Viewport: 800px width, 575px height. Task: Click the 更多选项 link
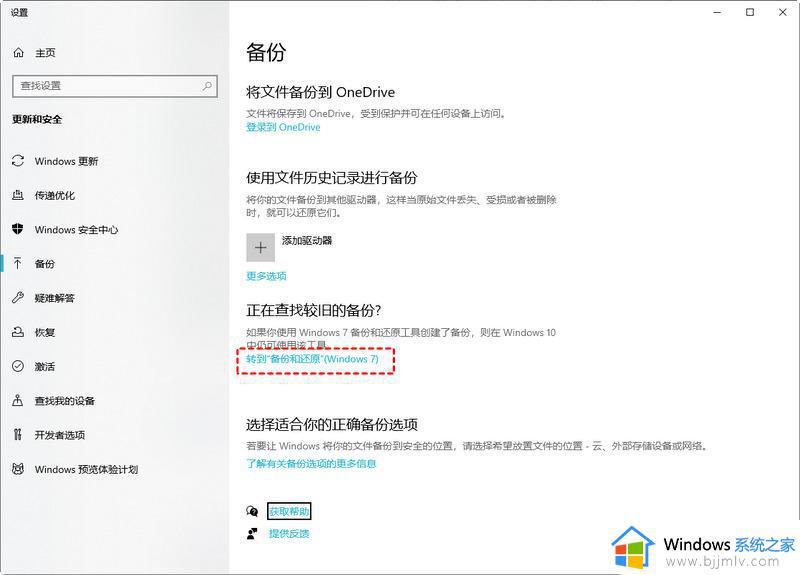click(266, 276)
